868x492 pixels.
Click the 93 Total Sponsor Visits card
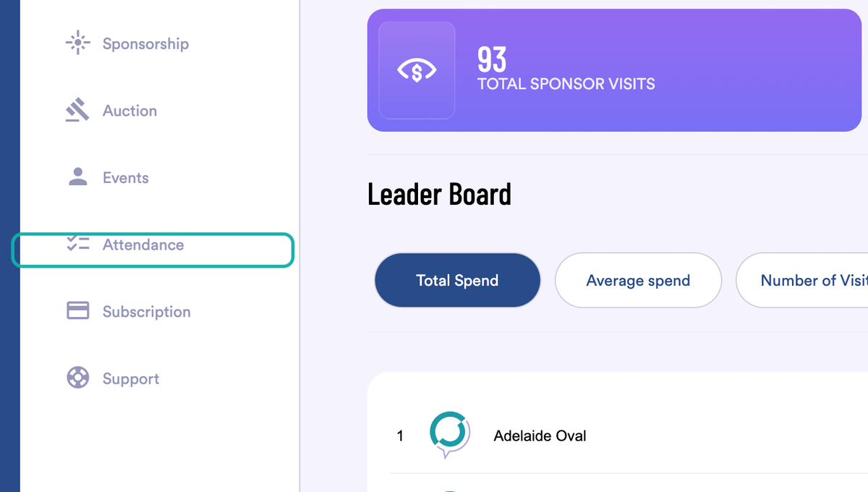coord(614,69)
